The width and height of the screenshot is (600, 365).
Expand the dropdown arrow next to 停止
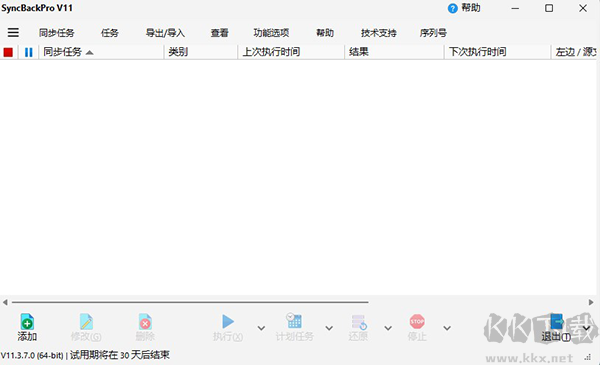[x=447, y=328]
